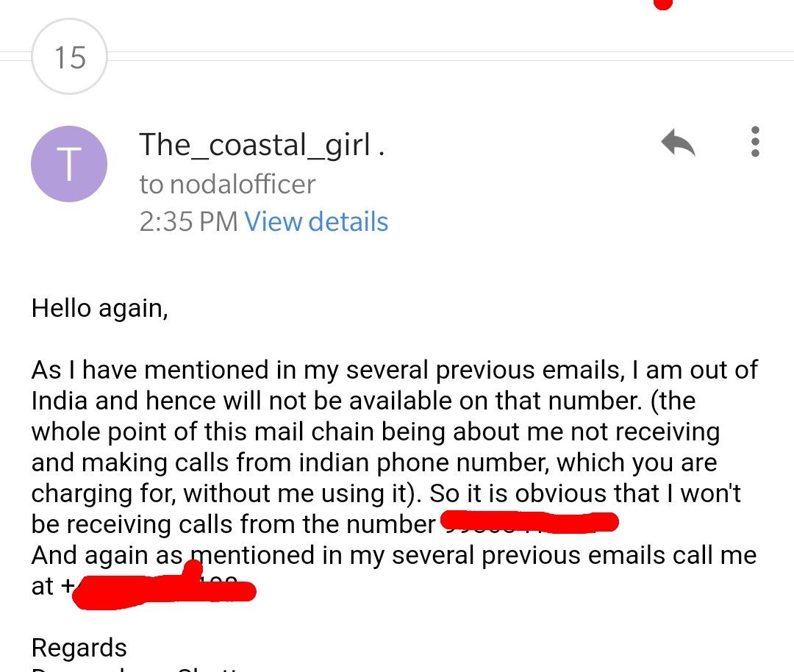Expand the 15 collapsed messages circle
Screen dimensions: 794x672
coord(69,56)
